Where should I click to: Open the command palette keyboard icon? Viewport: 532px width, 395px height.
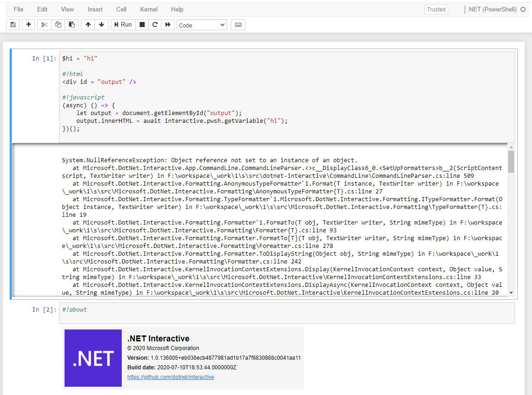(238, 24)
